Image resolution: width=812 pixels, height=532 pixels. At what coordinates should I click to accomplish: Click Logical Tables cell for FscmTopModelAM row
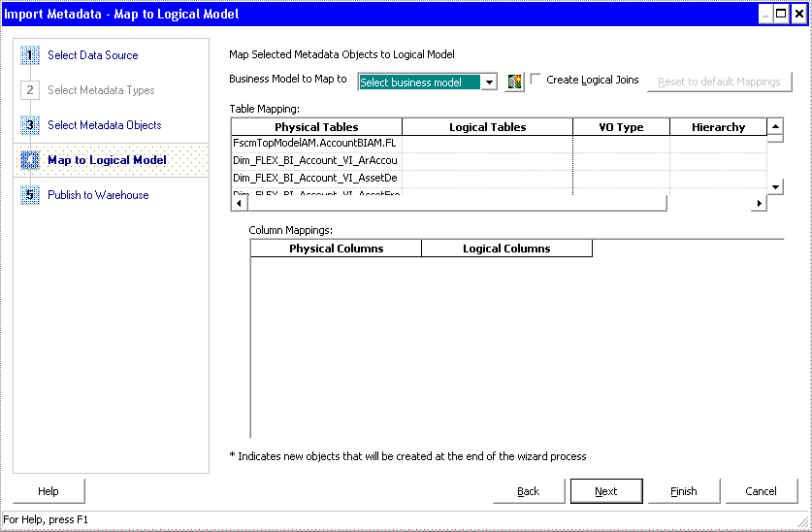tap(487, 144)
